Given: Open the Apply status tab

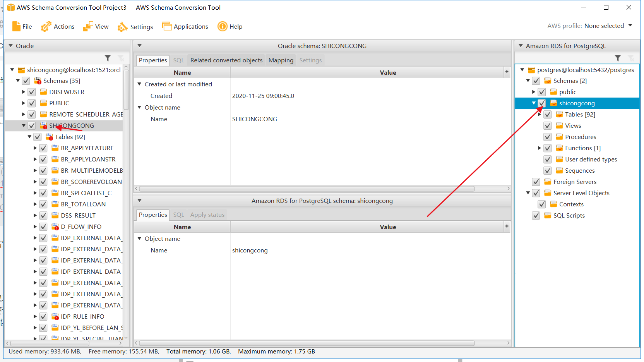Looking at the screenshot, I should click(x=207, y=215).
